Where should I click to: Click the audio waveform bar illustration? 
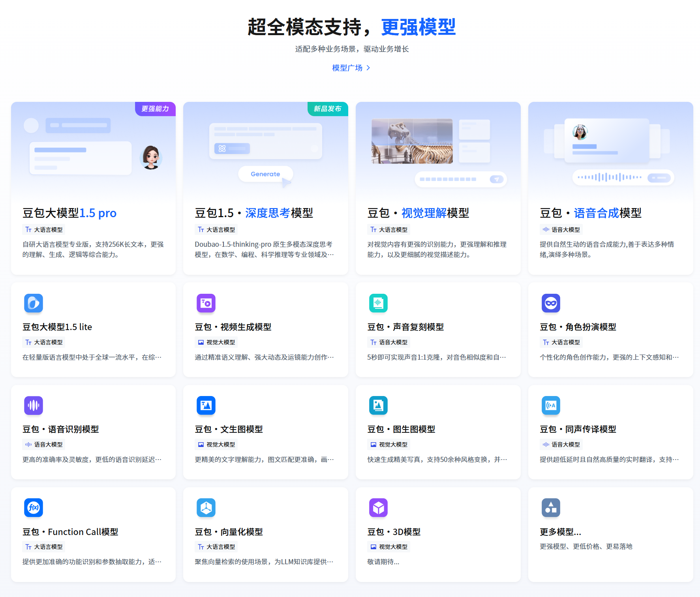(x=623, y=177)
